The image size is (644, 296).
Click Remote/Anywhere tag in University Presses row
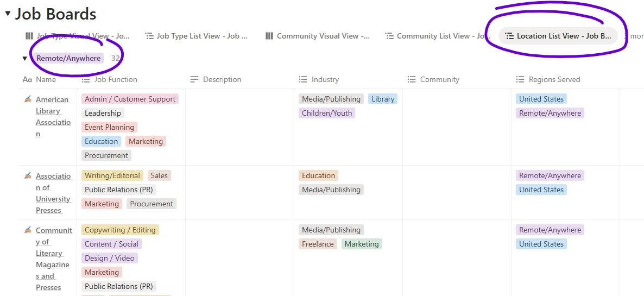pos(550,176)
